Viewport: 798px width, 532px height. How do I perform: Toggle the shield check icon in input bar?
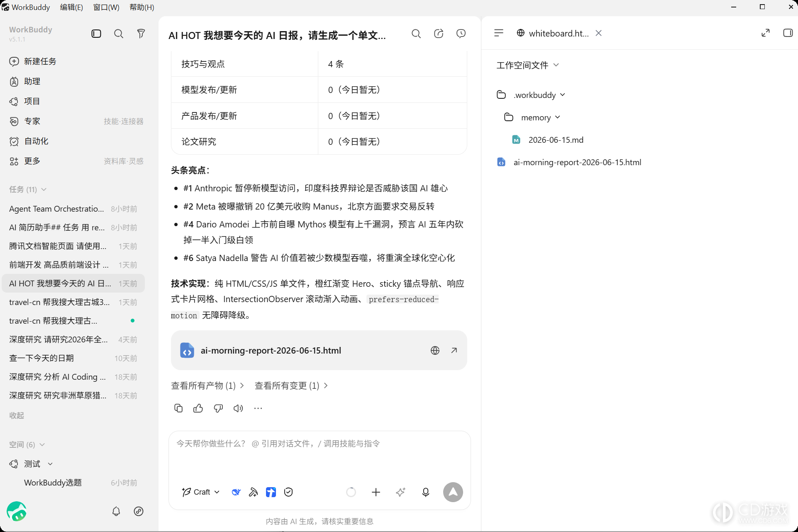[x=288, y=492]
